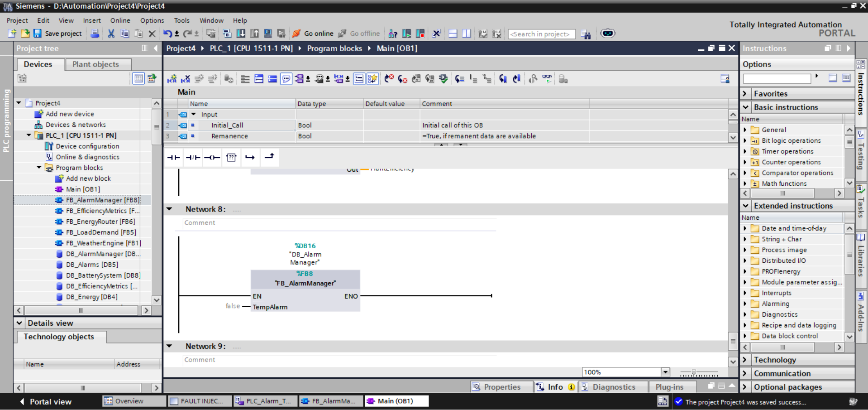Click the binoculars search icon
Image resolution: width=868 pixels, height=410 pixels.
[586, 34]
